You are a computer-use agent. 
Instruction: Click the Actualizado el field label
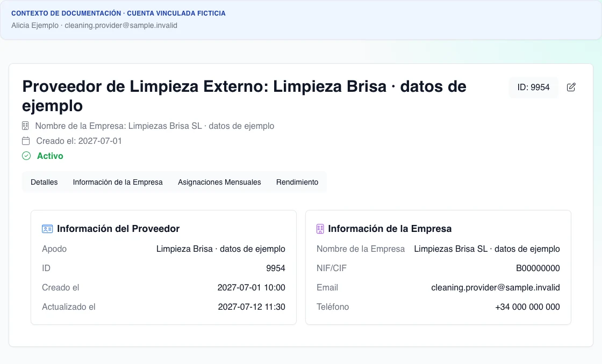(68, 307)
